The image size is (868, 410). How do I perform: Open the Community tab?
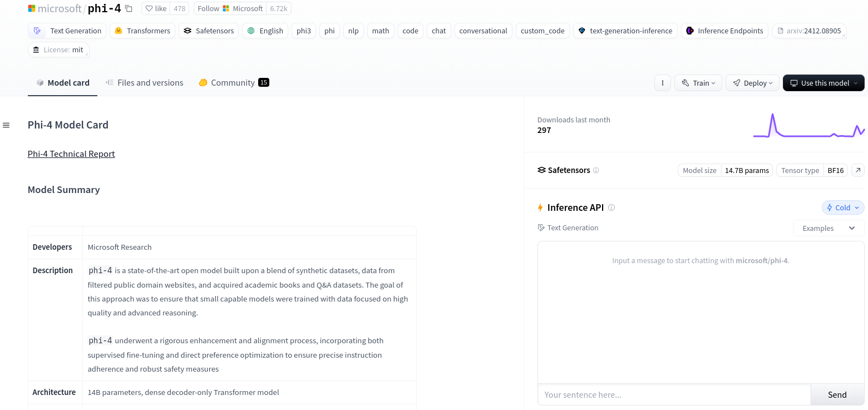coord(233,83)
